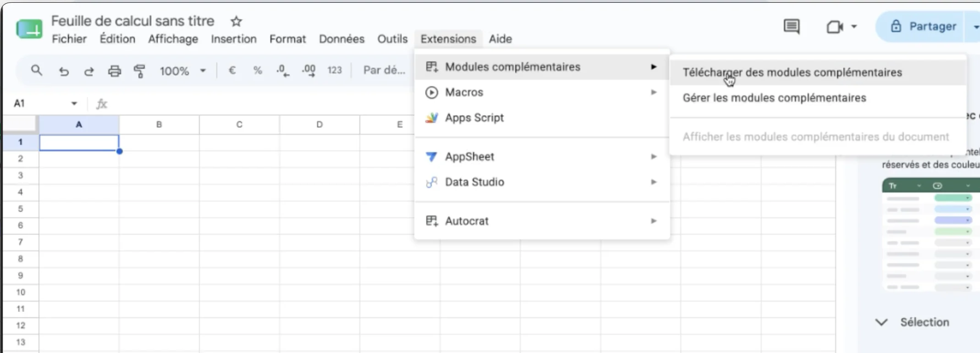The image size is (980, 353).
Task: Open the Format menu
Action: click(287, 39)
